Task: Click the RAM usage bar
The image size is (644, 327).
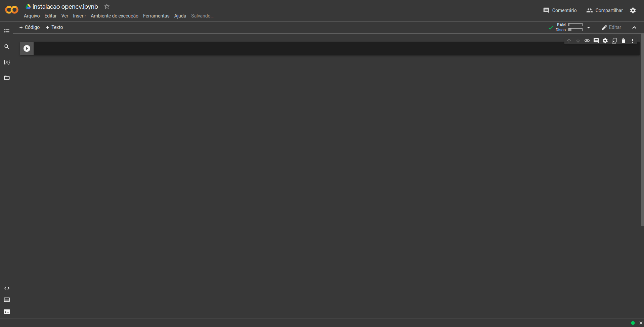Action: [x=575, y=25]
